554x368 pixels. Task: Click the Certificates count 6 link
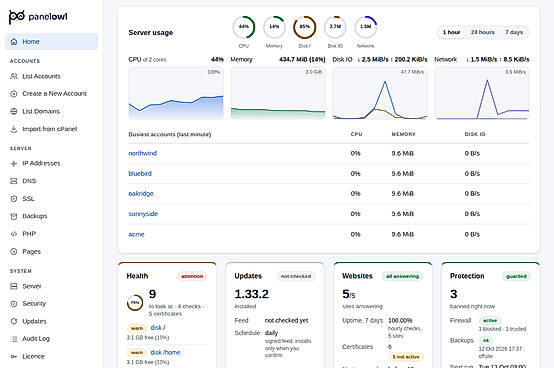[390, 347]
